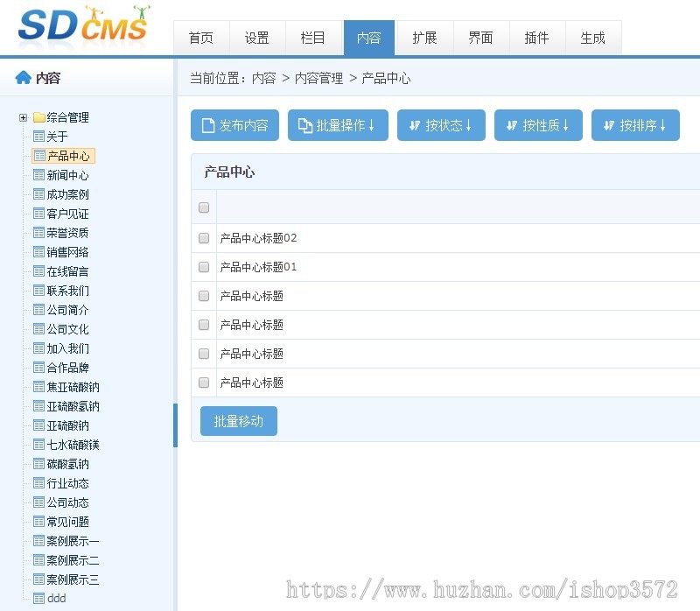Check the checkbox for 产品中心标题01
Image resolution: width=700 pixels, height=611 pixels.
204,266
